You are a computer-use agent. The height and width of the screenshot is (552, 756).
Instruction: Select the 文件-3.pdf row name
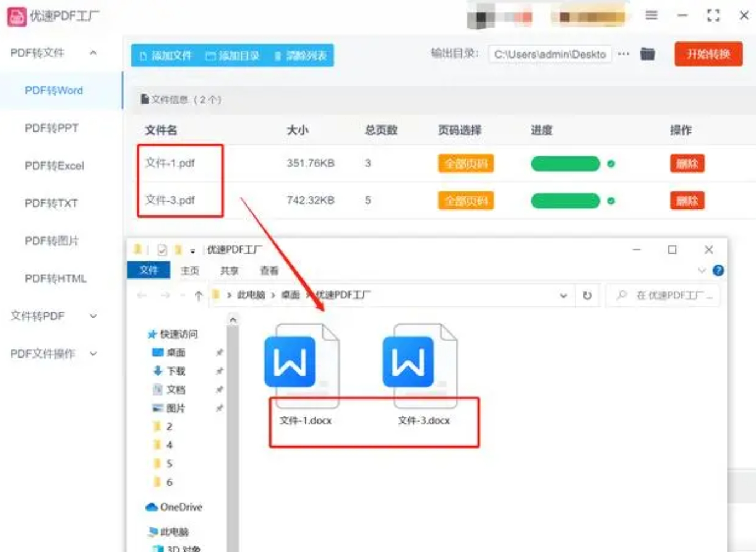tap(170, 200)
